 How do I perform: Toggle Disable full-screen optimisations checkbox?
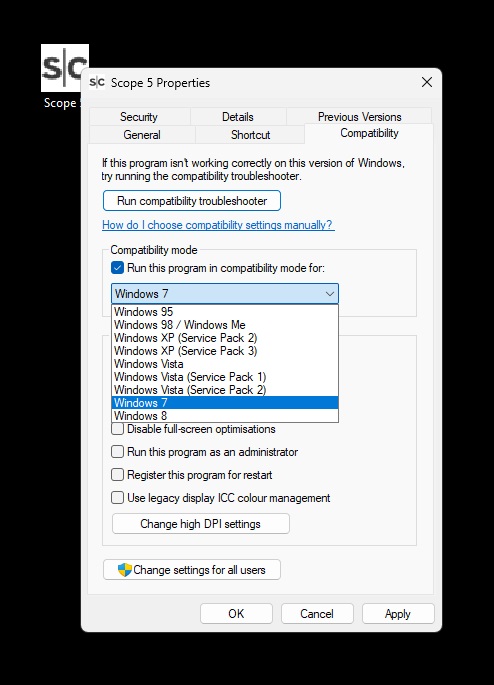point(117,429)
